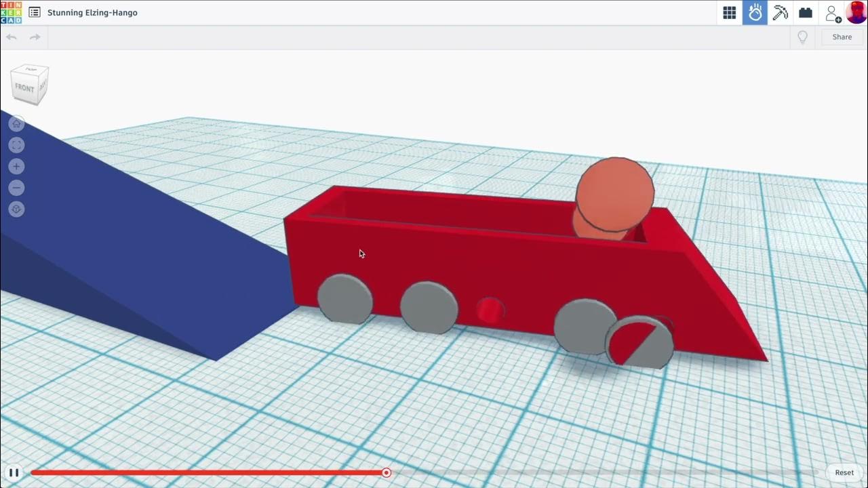Toggle the lightbulb notes icon
This screenshot has width=868, height=488.
point(803,37)
